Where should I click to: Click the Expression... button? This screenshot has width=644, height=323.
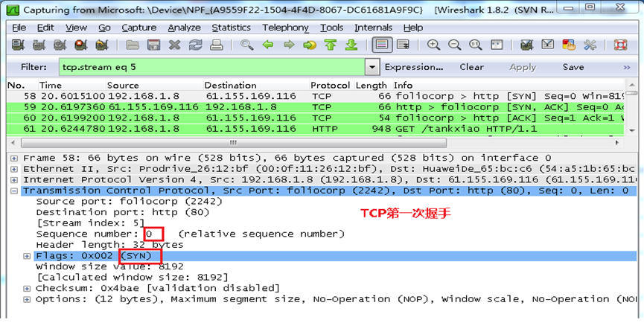pyautogui.click(x=414, y=67)
